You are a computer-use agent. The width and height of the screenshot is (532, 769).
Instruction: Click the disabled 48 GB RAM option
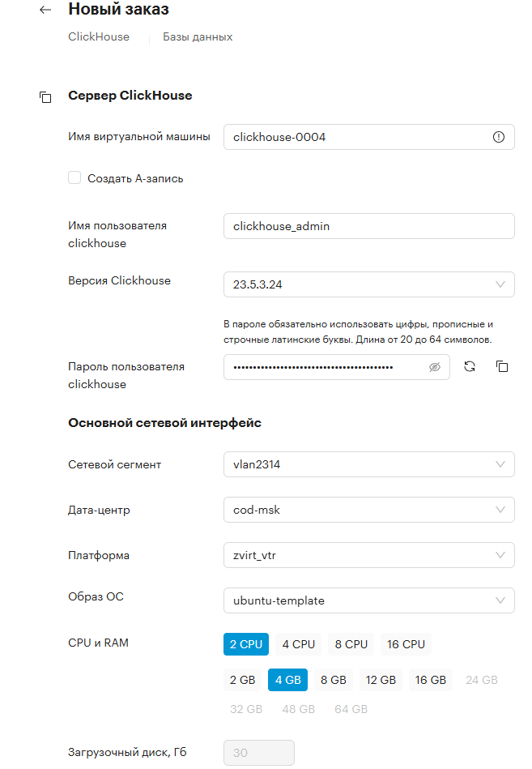pos(298,709)
